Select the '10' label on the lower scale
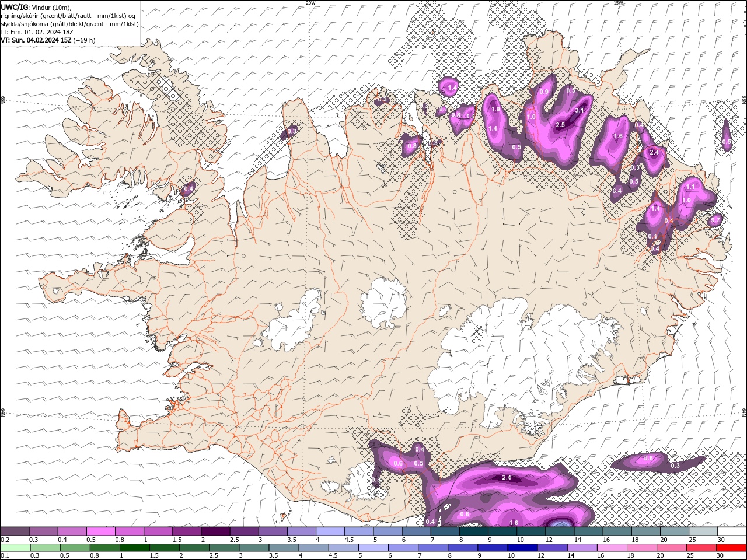 (511, 555)
